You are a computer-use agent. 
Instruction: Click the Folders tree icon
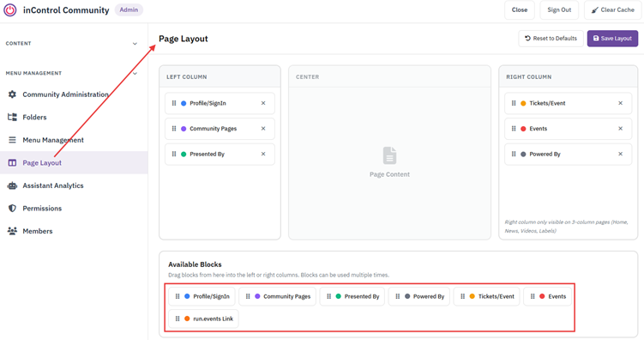(12, 117)
